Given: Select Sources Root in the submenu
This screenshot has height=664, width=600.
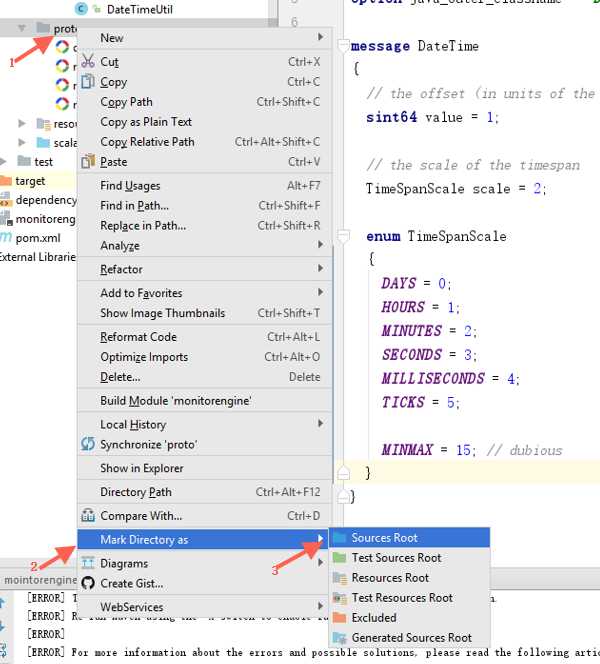Looking at the screenshot, I should (409, 537).
